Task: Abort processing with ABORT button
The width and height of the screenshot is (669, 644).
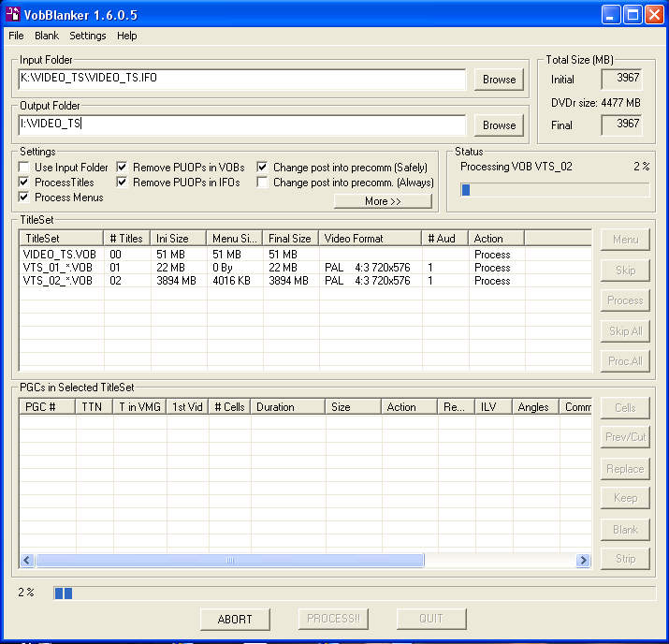Action: [235, 620]
